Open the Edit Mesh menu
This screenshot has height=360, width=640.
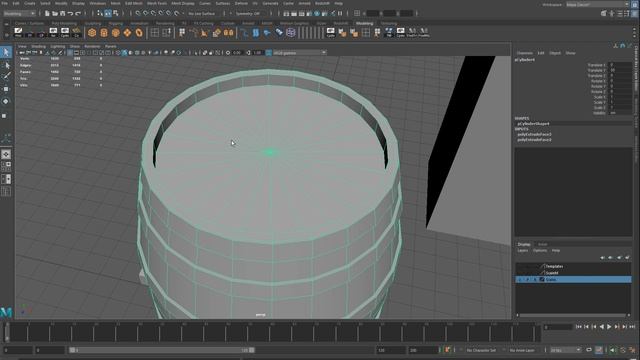pyautogui.click(x=134, y=3)
